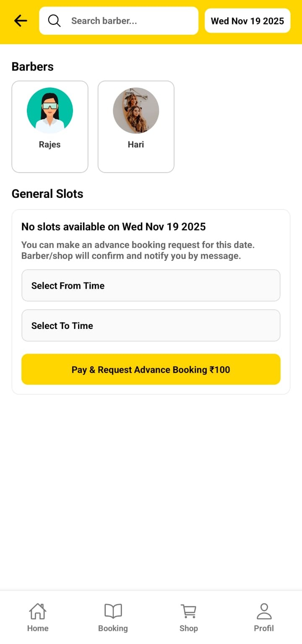Open the Wed Nov 19 2025 date picker
302x644 pixels.
coord(247,21)
